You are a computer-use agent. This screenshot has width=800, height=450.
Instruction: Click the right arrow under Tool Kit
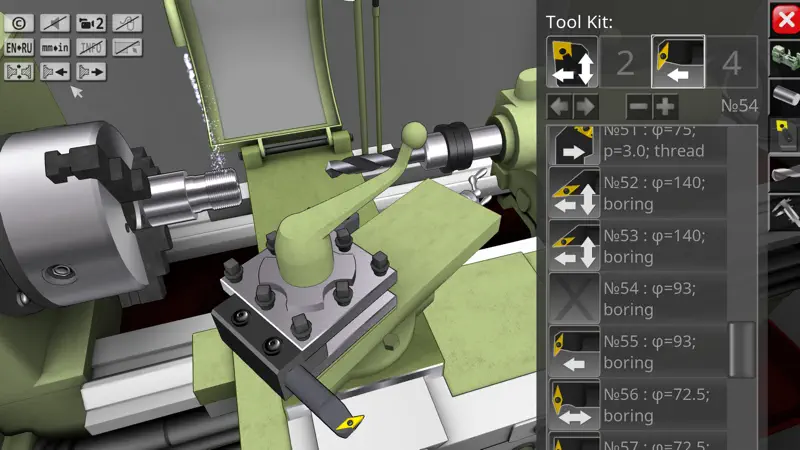[585, 107]
